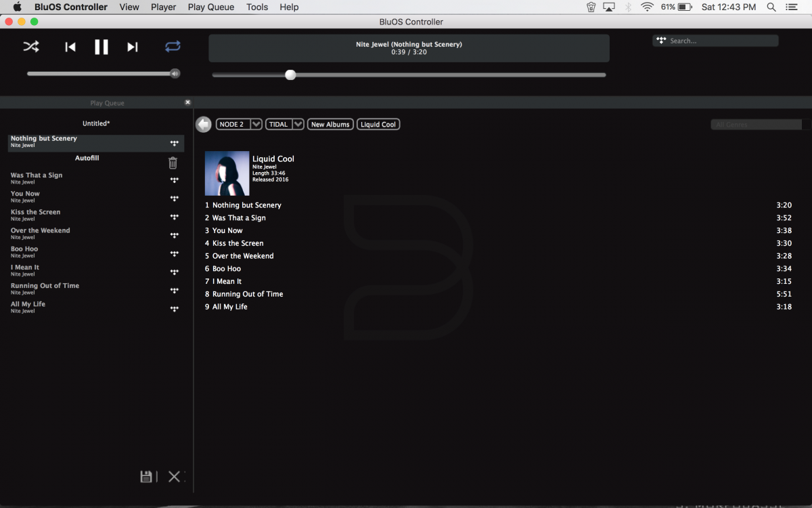This screenshot has height=508, width=812.
Task: Mute using the speaker icon
Action: [175, 74]
